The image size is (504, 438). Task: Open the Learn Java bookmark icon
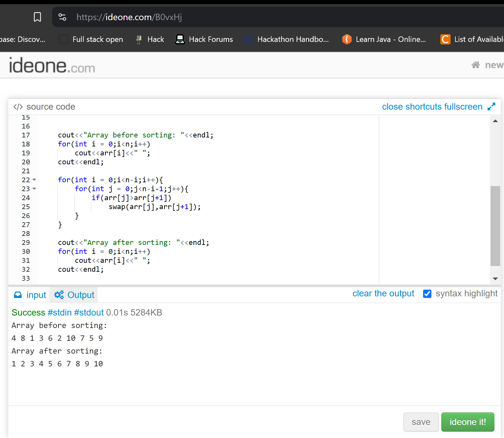click(x=347, y=39)
